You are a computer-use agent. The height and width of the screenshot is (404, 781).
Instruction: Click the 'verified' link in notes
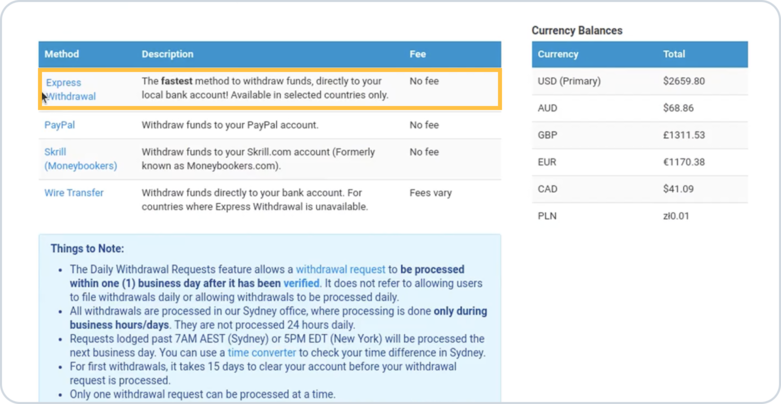coord(301,283)
